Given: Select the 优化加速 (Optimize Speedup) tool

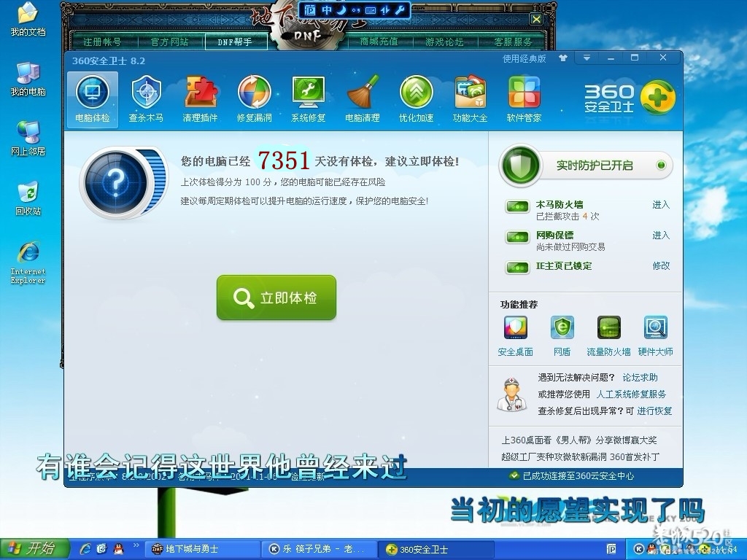Looking at the screenshot, I should (x=416, y=98).
